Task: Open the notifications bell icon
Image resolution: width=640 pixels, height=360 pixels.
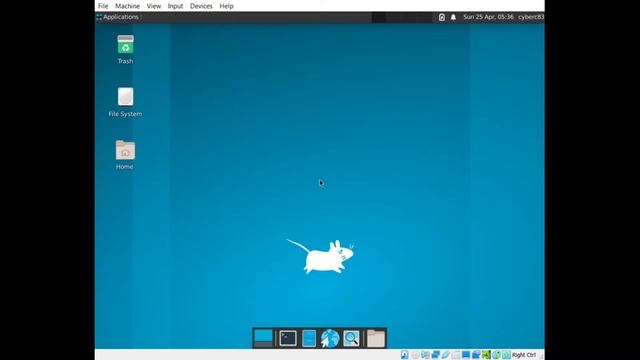Action: (453, 17)
